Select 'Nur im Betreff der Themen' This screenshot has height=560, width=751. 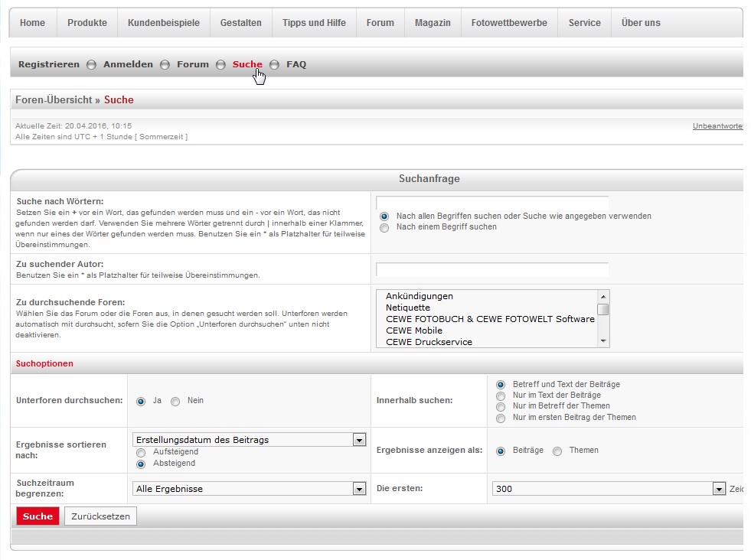click(501, 406)
